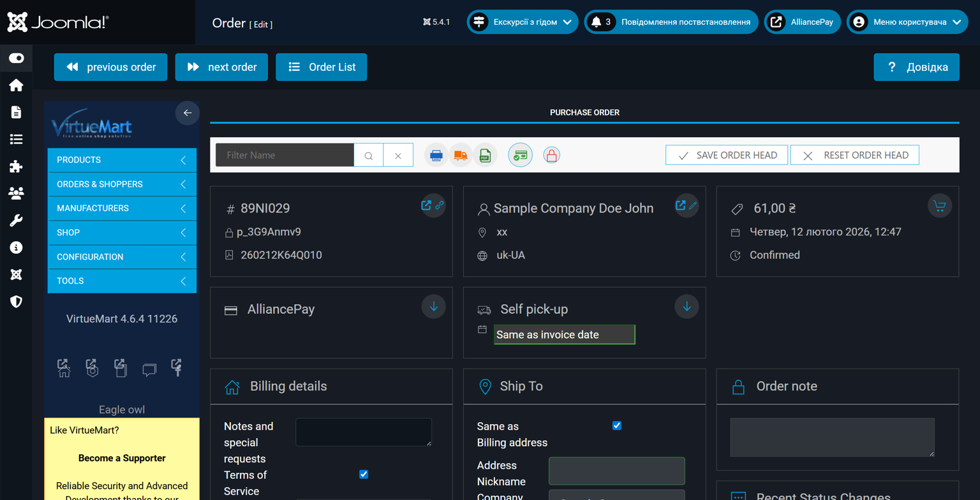Screen dimensions: 980x500
Task: Click the Users group icon in sidebar
Action: [16, 193]
